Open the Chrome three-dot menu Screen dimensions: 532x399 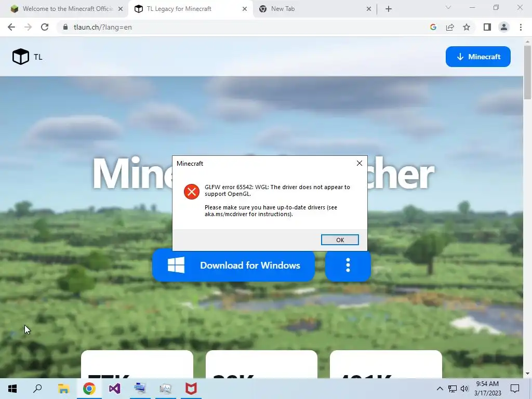[x=521, y=27]
